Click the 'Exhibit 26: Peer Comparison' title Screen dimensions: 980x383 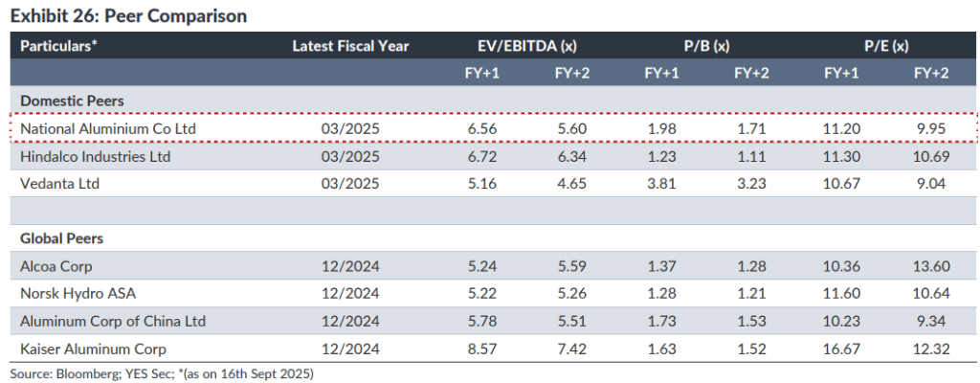pyautogui.click(x=129, y=16)
